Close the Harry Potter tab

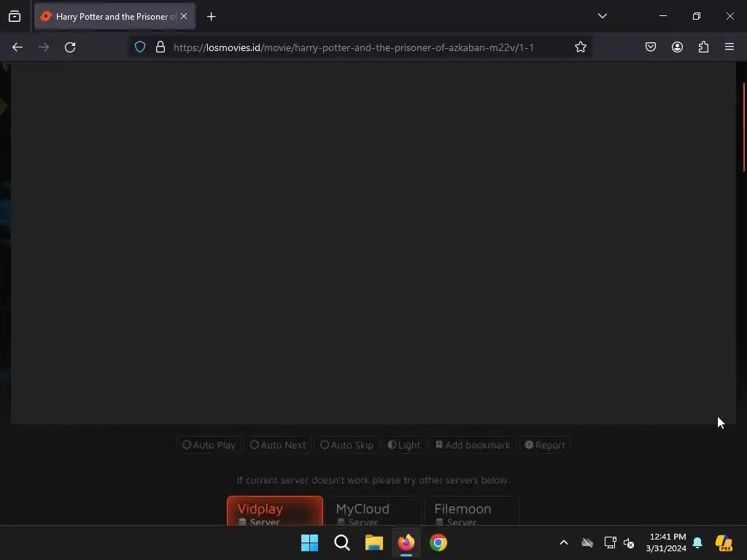point(184,16)
